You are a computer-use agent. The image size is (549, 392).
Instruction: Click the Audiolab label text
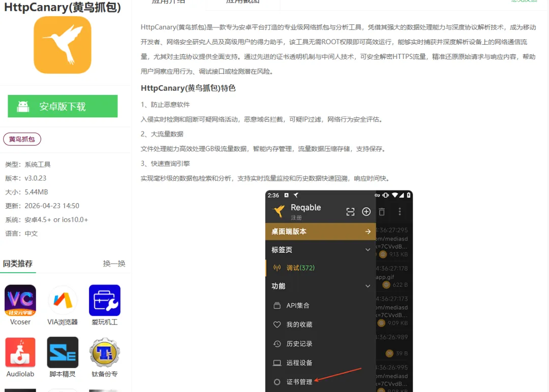[20, 374]
